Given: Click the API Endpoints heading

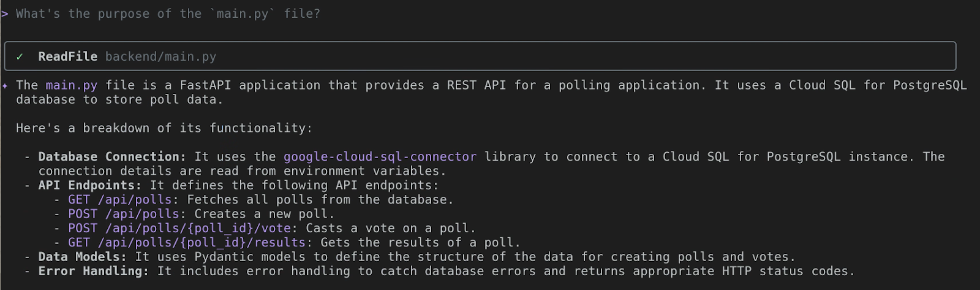Looking at the screenshot, I should 89,185.
